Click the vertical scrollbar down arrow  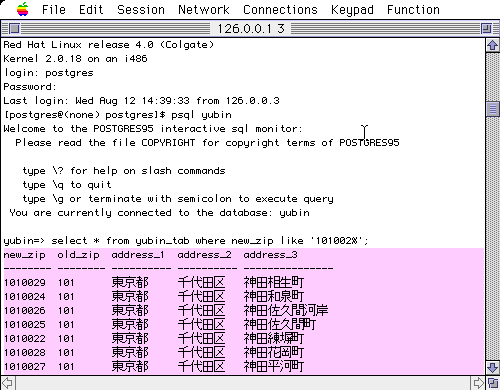pos(492,368)
